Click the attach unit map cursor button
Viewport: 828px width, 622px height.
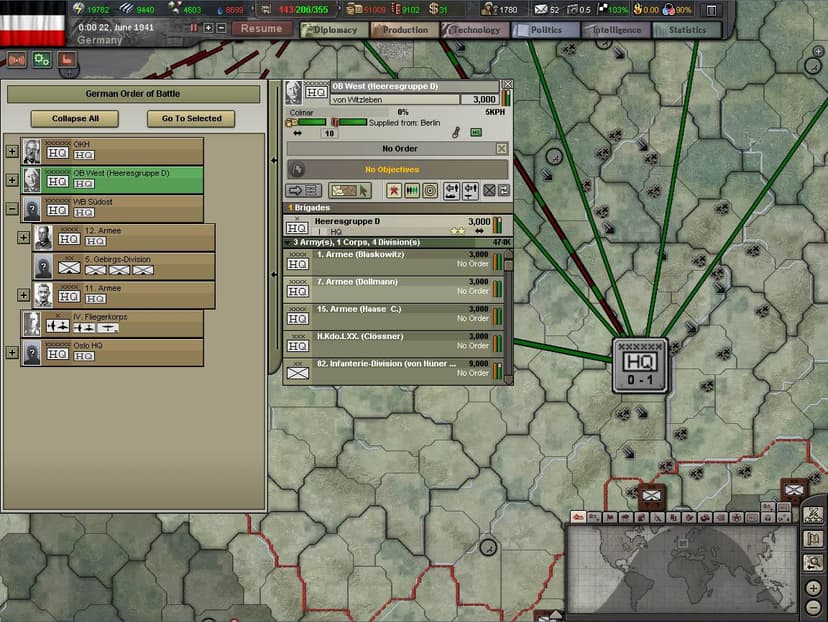coord(350,191)
